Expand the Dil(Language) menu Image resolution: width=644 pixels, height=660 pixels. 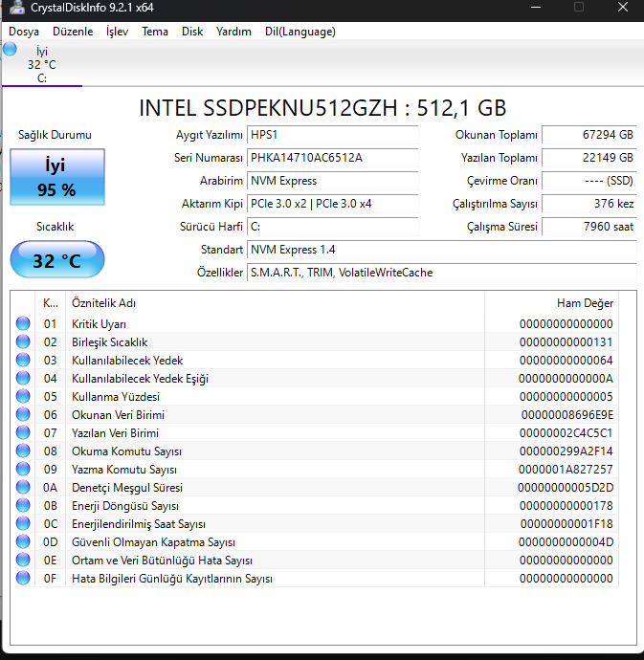(x=300, y=32)
